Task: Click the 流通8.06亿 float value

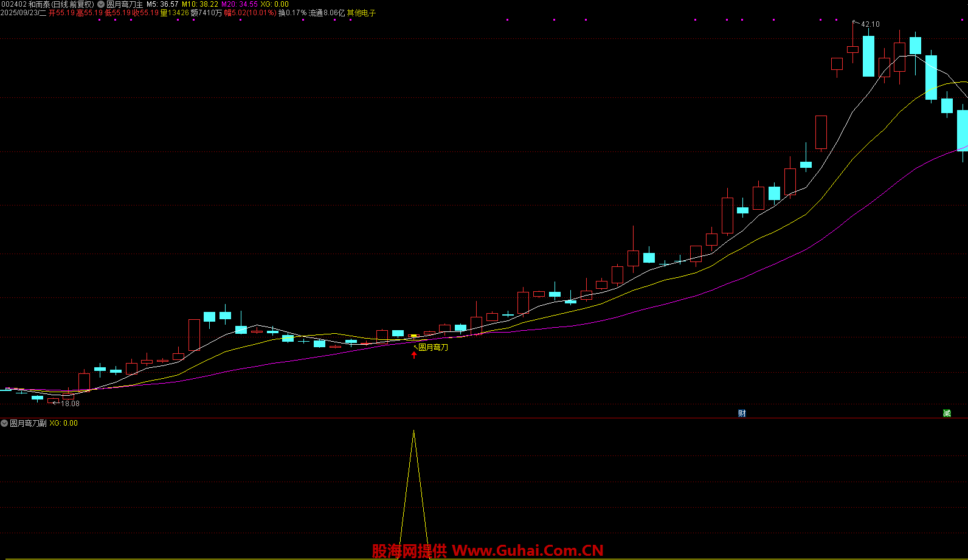Action: tap(327, 13)
